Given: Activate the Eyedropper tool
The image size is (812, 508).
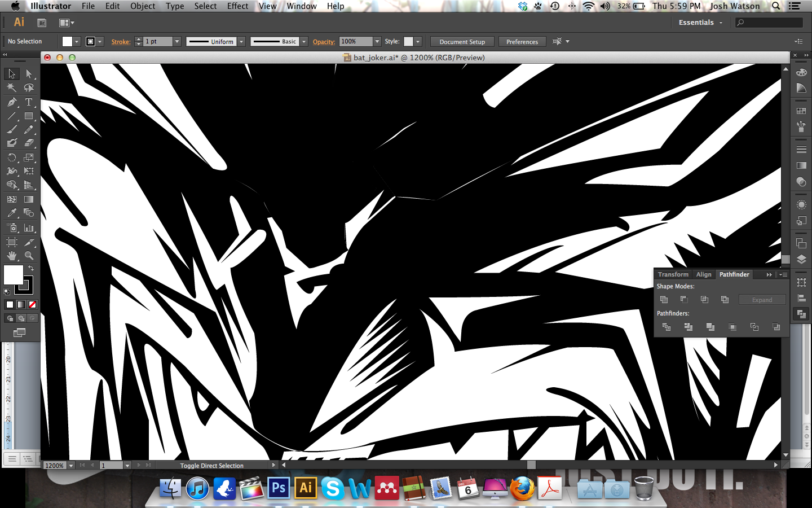Looking at the screenshot, I should (x=12, y=213).
